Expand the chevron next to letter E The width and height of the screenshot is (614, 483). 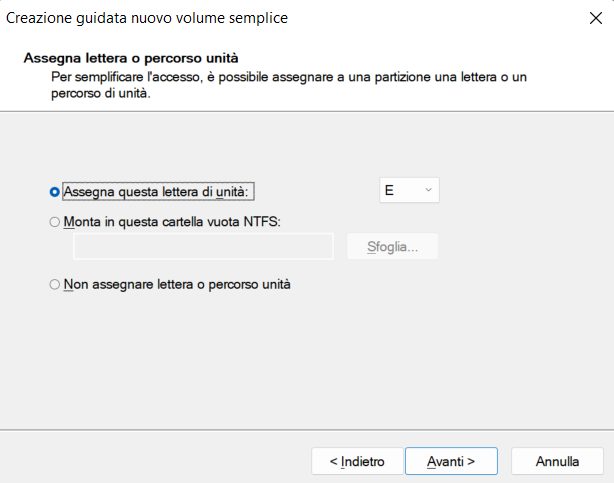tap(428, 190)
